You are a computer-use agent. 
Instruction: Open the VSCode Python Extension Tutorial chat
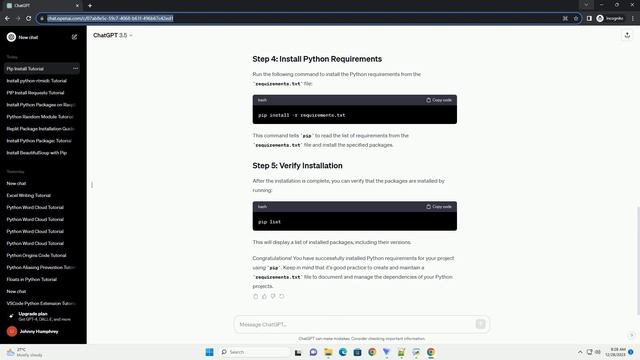[42, 303]
